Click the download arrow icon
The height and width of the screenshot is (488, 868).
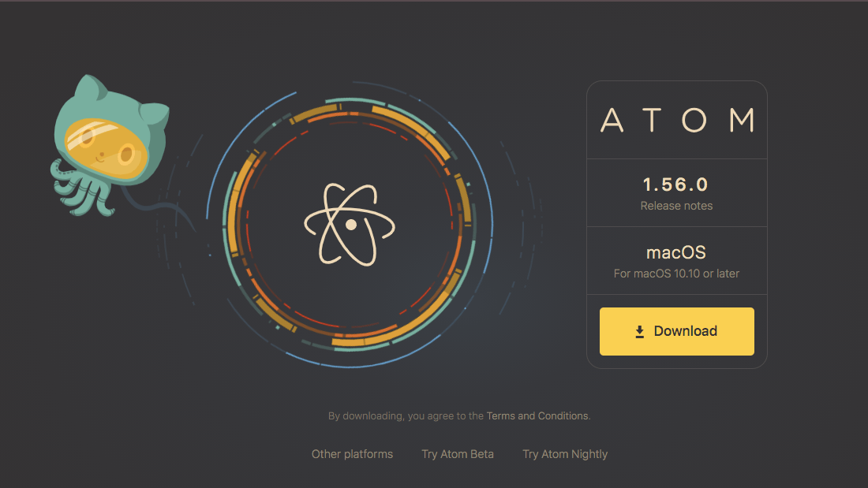639,331
